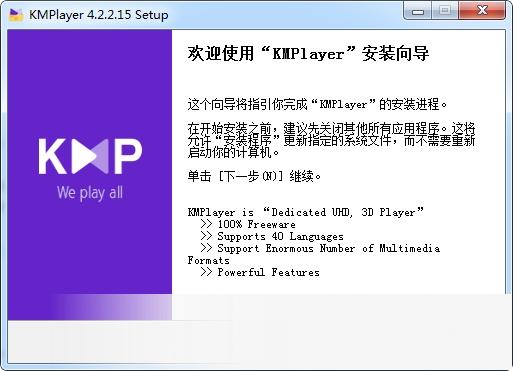This screenshot has height=371, width=513.
Task: Click the ">> Powerful Features" line
Action: tap(260, 272)
